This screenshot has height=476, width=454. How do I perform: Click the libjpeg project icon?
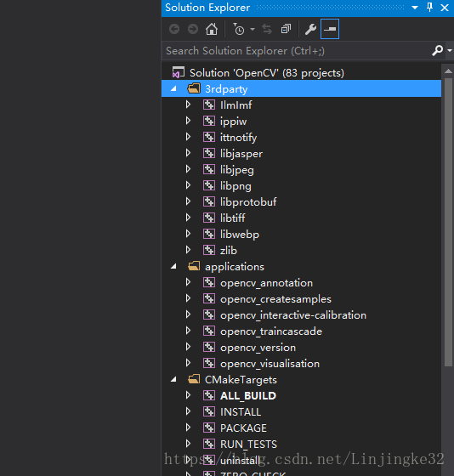pos(209,169)
